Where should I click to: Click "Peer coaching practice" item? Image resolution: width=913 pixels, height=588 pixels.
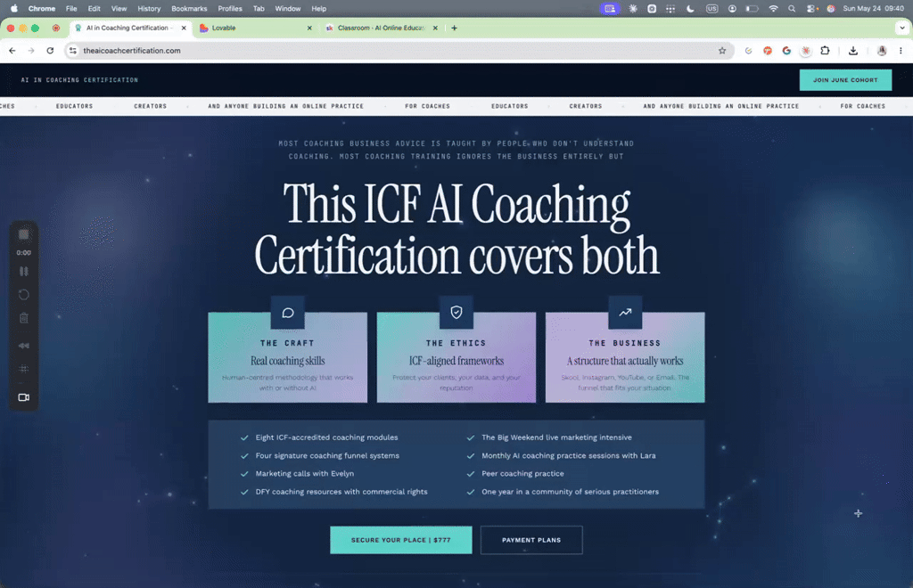pyautogui.click(x=522, y=473)
